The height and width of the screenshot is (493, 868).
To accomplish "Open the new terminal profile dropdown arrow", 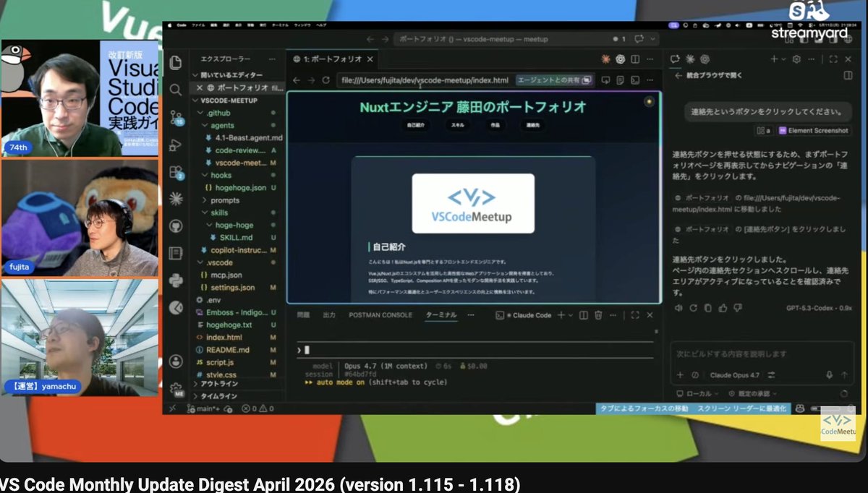I will [x=571, y=315].
